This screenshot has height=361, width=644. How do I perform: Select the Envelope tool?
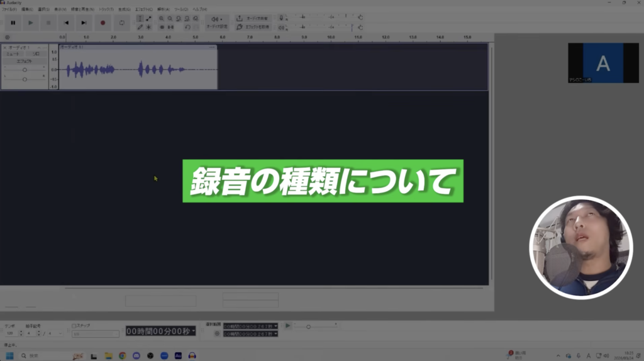tap(148, 19)
